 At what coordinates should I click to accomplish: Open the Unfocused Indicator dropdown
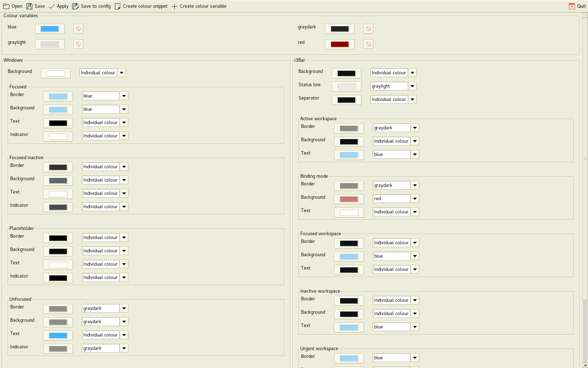pos(124,348)
